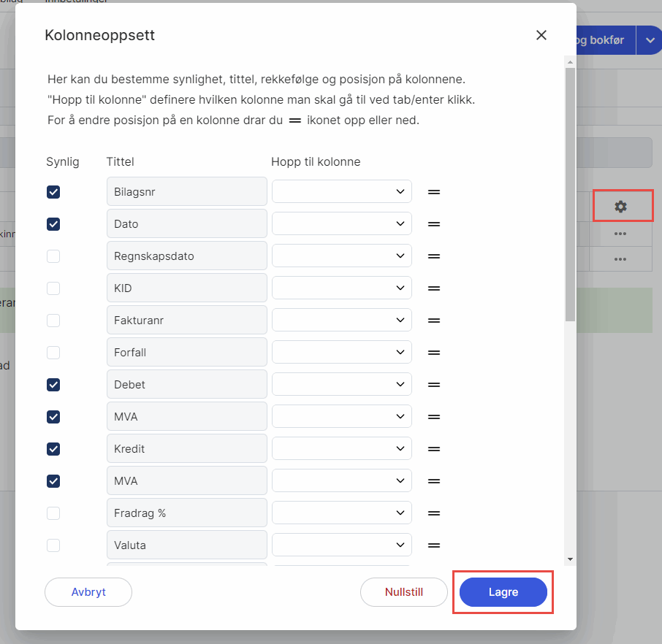Expand the jump-to dropdown for Forfall

click(341, 353)
